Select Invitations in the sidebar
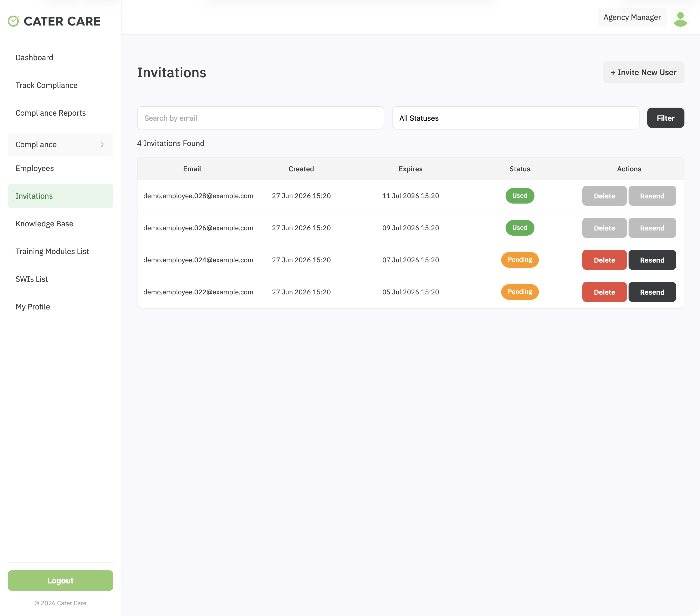 [x=60, y=196]
